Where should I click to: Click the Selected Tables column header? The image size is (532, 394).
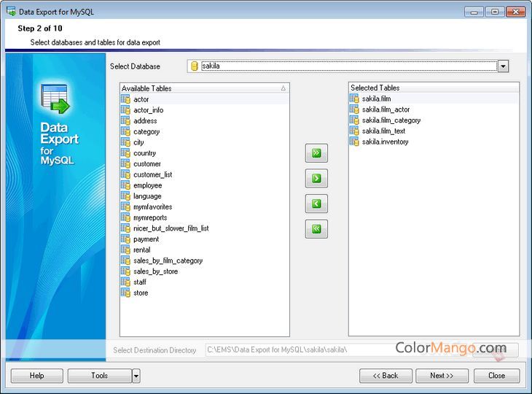pos(434,88)
